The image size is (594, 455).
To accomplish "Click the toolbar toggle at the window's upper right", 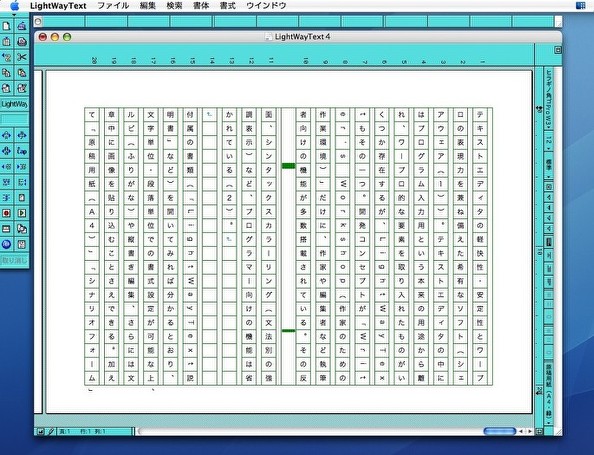I will tap(558, 50).
